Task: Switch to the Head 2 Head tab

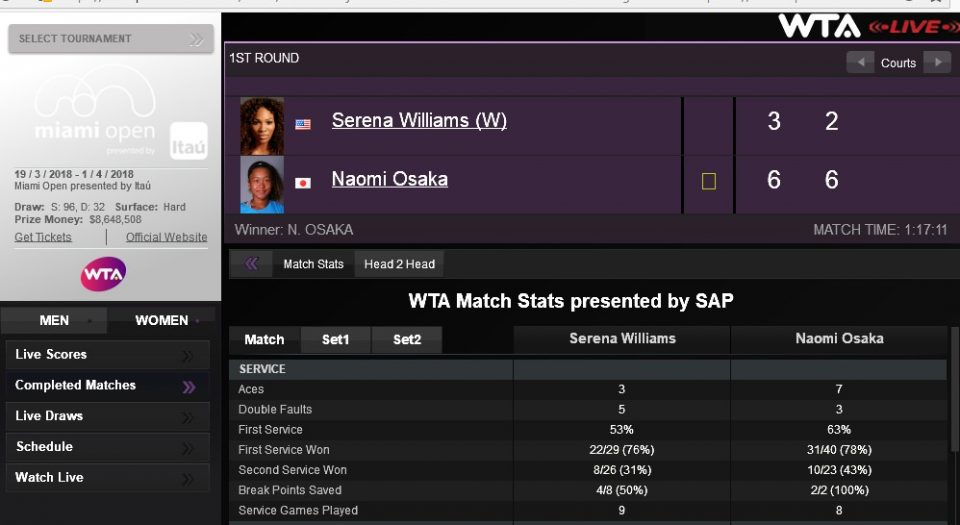Action: (399, 264)
